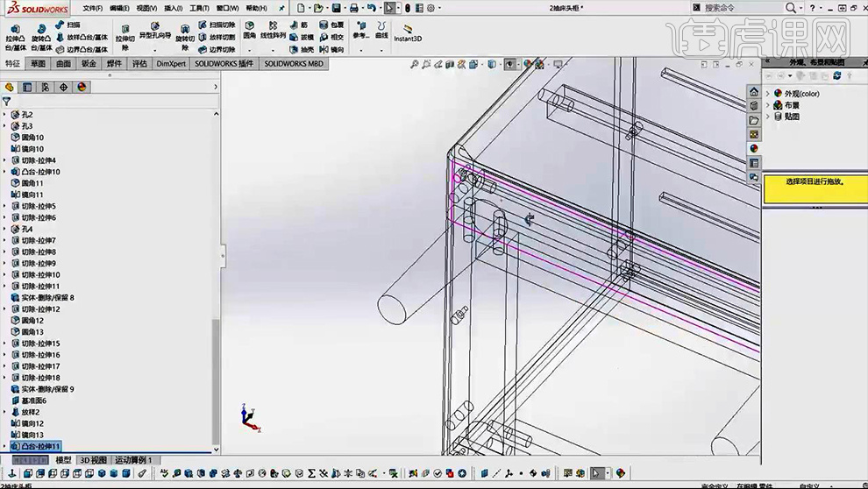Click the 扫描 sweep tool
Viewport: 868px width, 489px height.
pos(68,25)
